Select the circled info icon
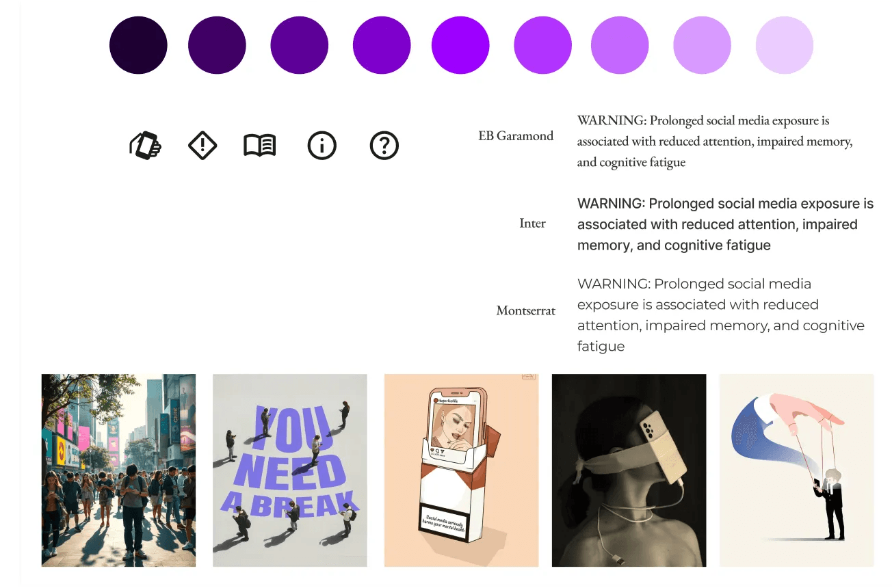The image size is (892, 588). pos(322,146)
